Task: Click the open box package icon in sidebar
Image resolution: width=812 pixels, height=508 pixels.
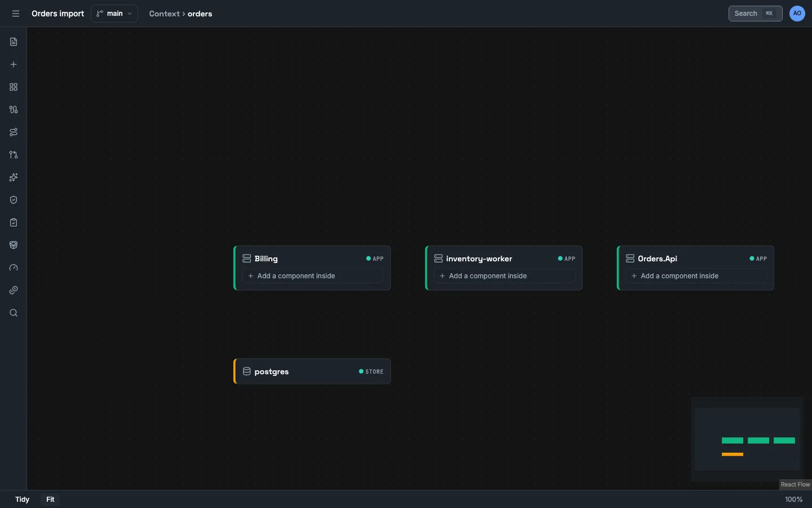Action: [x=14, y=245]
